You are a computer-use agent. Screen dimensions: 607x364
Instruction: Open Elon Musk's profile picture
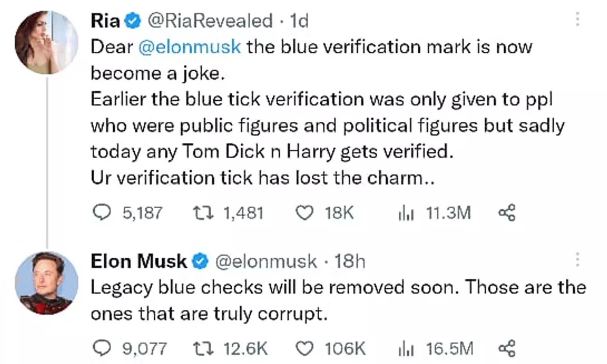(47, 283)
